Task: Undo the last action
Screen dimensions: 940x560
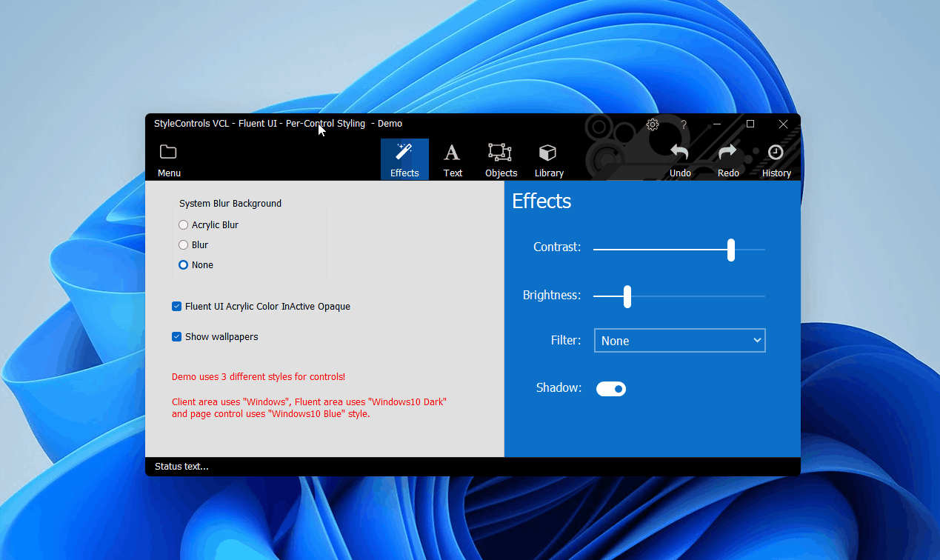Action: tap(680, 159)
